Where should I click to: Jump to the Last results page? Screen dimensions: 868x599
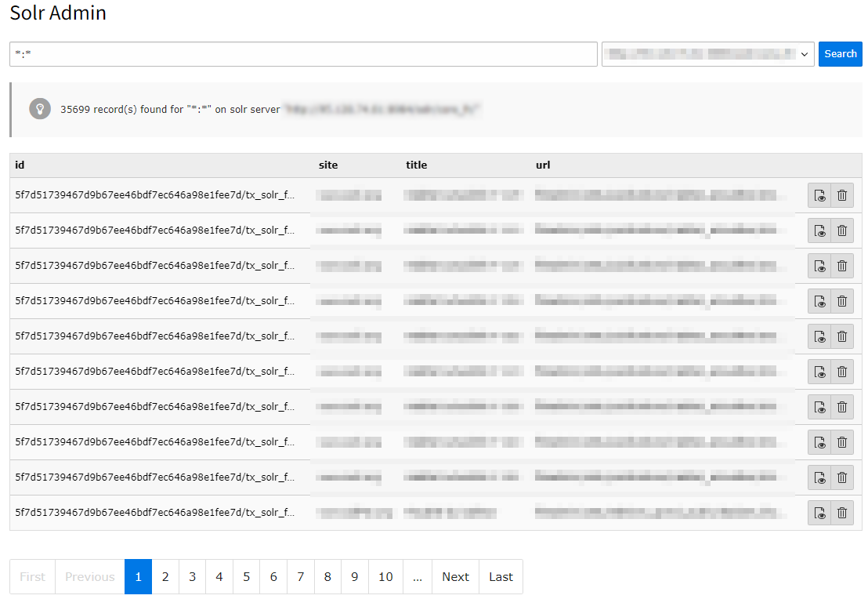(x=501, y=577)
